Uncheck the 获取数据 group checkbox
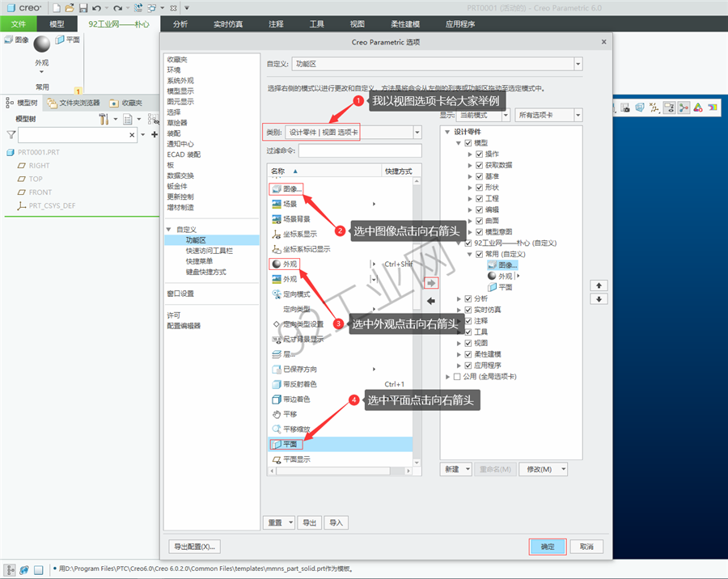 point(479,165)
